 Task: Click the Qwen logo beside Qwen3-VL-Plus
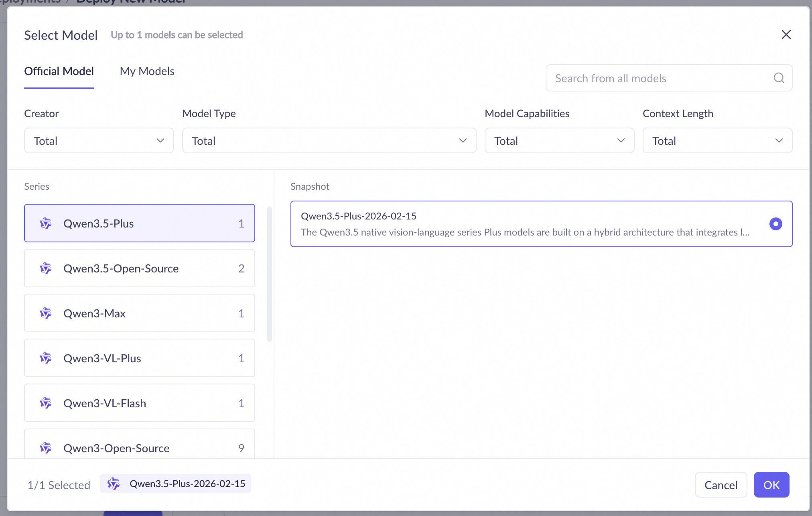pos(46,358)
